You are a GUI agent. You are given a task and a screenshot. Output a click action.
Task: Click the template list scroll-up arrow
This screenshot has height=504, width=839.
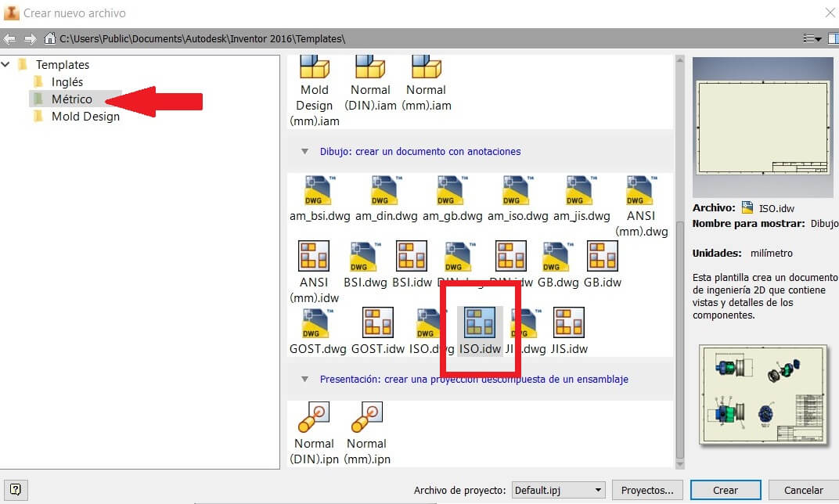tap(680, 60)
